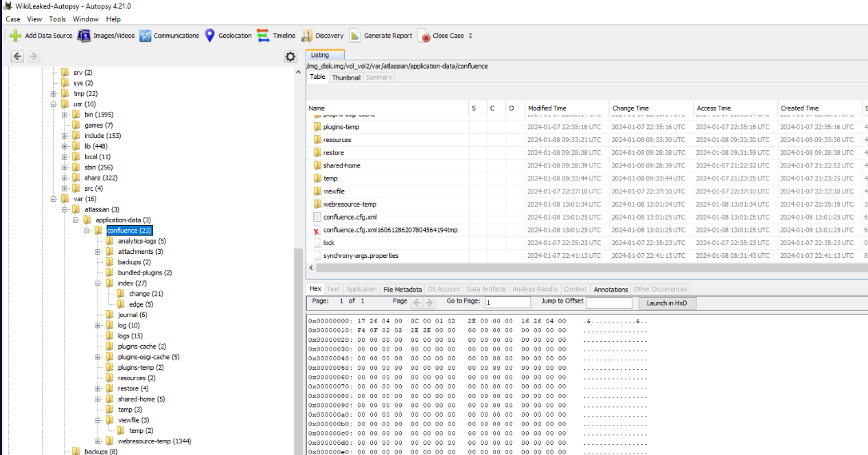
Task: Sort by the Created Time column header
Action: click(x=819, y=108)
